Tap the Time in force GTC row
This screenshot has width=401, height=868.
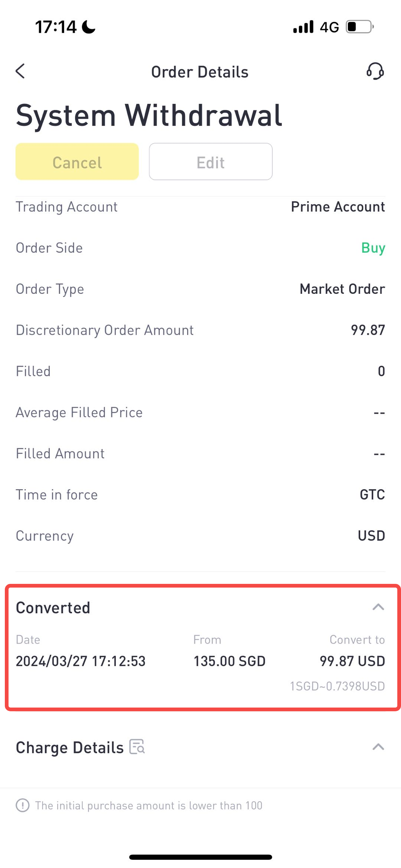pyautogui.click(x=200, y=495)
